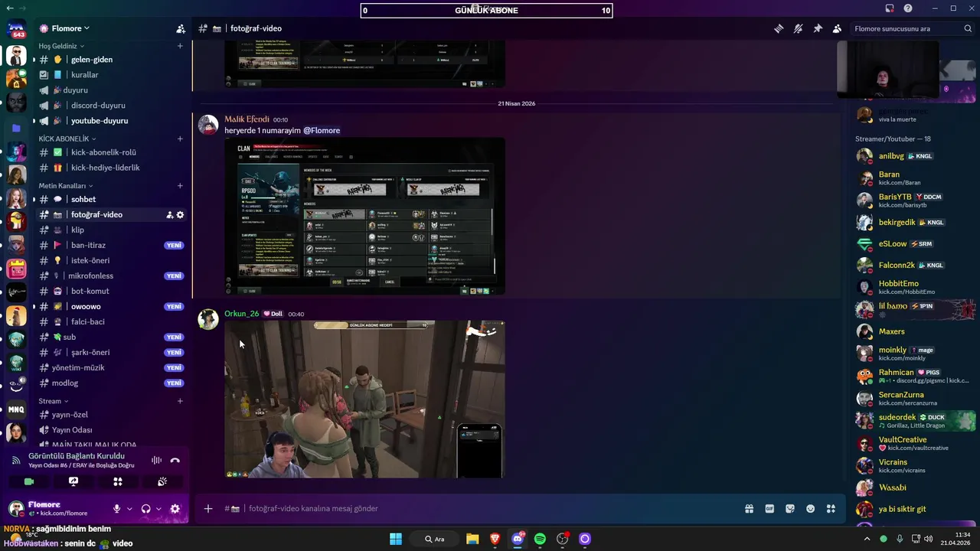Join the Yayın Odası voice channel
The width and height of the screenshot is (980, 551).
point(112,430)
